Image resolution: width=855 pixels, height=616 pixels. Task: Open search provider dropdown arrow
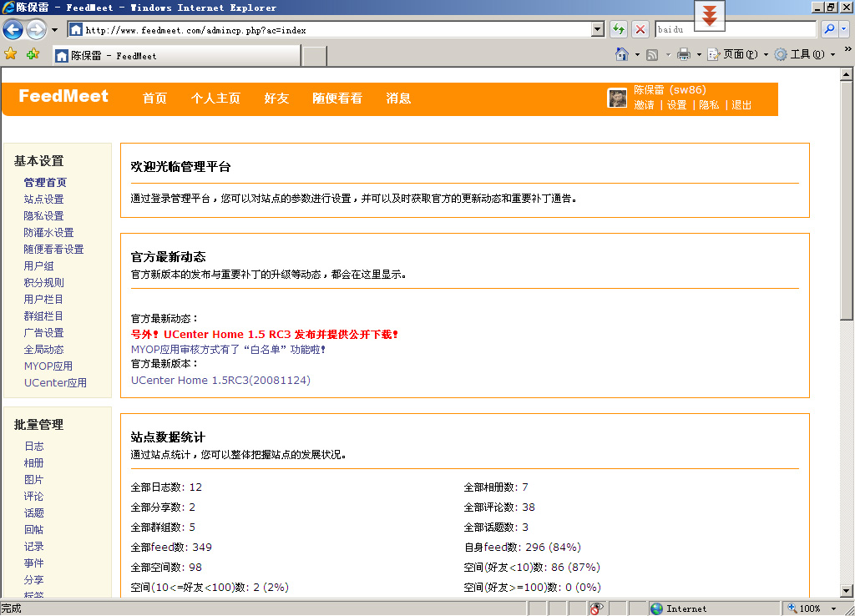pos(843,29)
